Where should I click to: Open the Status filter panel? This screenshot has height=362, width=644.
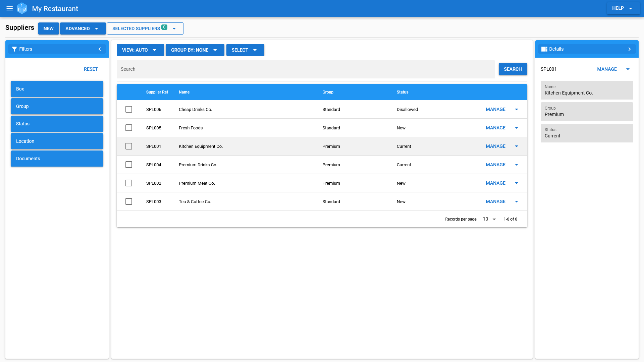click(57, 124)
